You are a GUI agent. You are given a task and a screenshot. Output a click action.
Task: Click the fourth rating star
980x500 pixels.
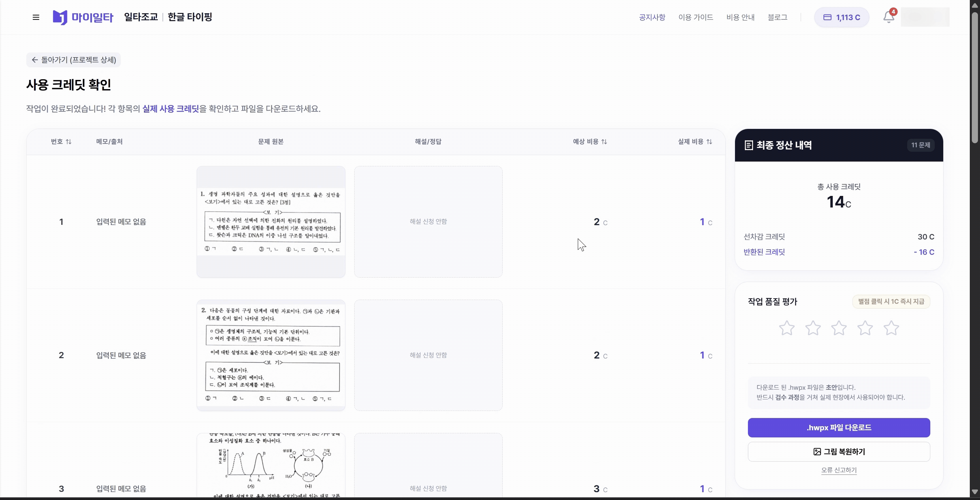pyautogui.click(x=865, y=328)
